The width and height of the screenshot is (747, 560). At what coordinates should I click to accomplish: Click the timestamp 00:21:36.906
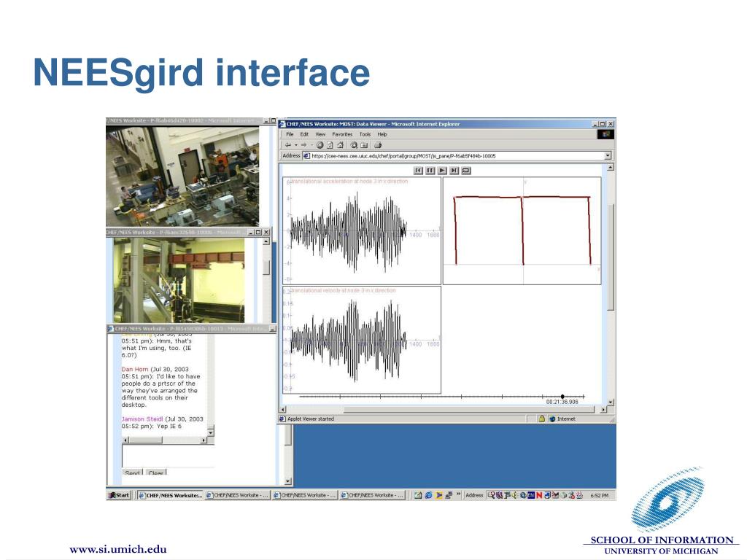(x=562, y=402)
